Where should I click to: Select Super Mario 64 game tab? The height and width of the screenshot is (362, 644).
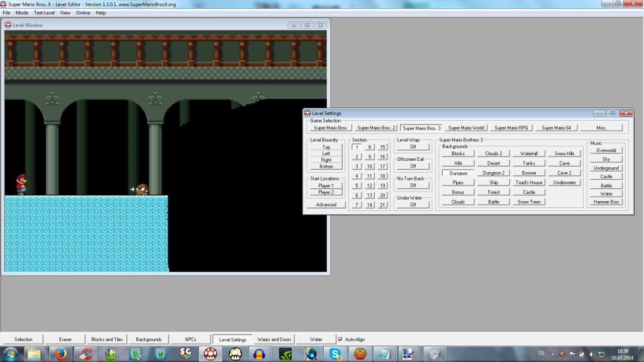pos(556,128)
